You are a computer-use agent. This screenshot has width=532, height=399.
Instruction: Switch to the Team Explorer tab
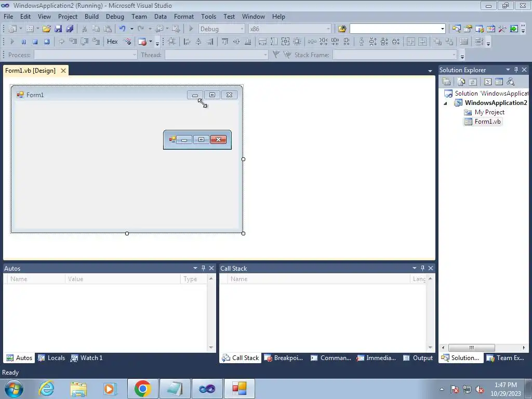[506, 358]
